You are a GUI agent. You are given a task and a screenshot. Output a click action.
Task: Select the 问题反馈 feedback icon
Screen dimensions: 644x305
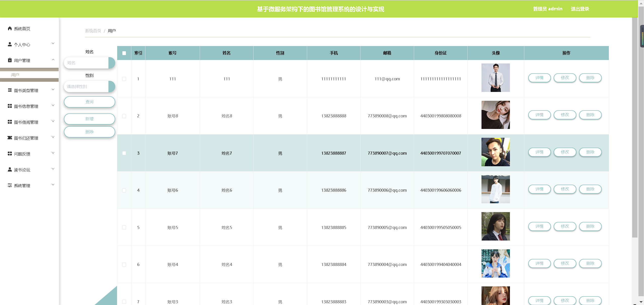[10, 154]
